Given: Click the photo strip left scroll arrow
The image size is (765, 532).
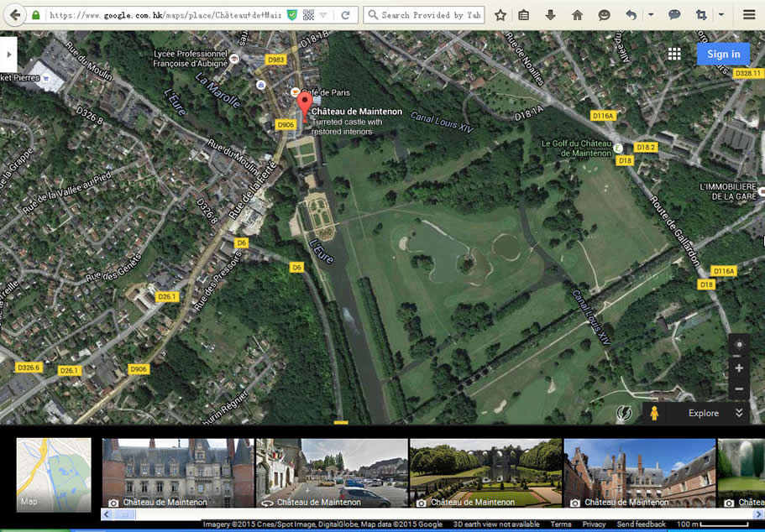Looking at the screenshot, I should pyautogui.click(x=107, y=514).
